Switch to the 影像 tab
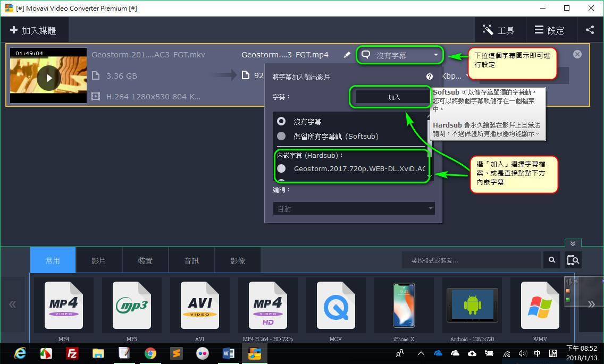Viewport: 604px width, 364px height. 238,260
